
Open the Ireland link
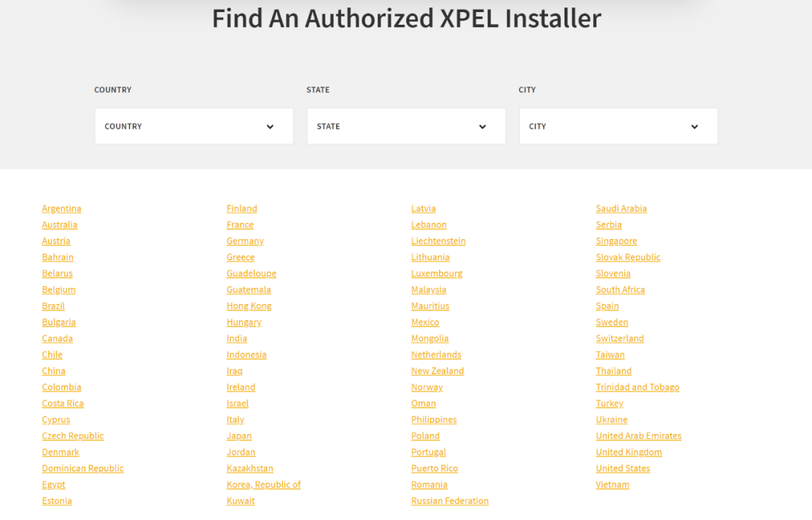241,387
